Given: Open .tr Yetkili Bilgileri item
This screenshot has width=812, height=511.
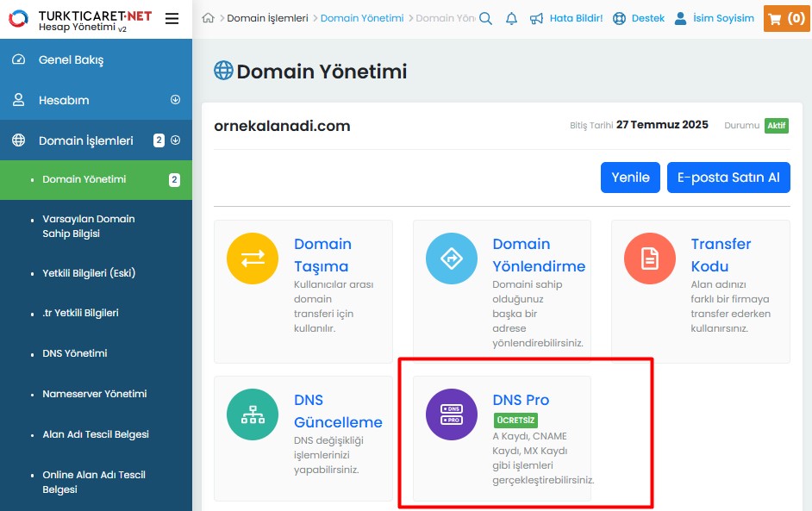Looking at the screenshot, I should pos(80,313).
